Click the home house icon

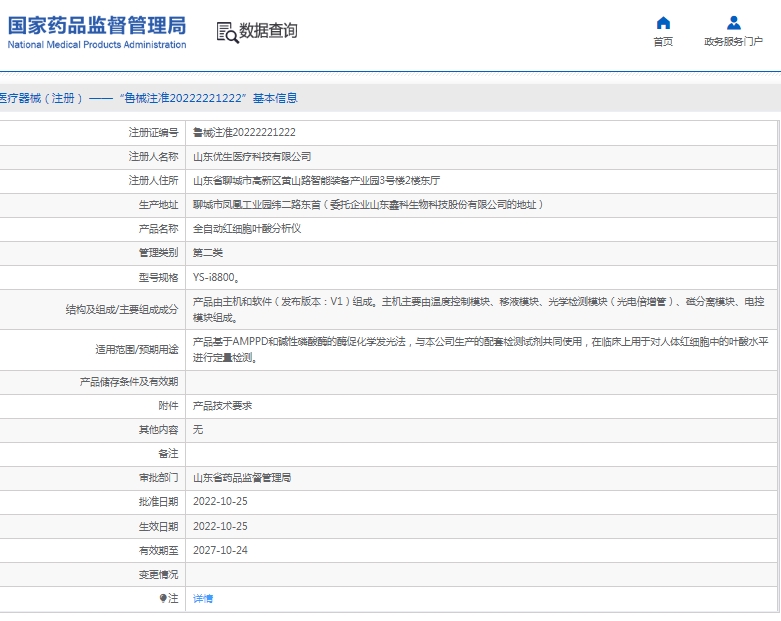(663, 23)
